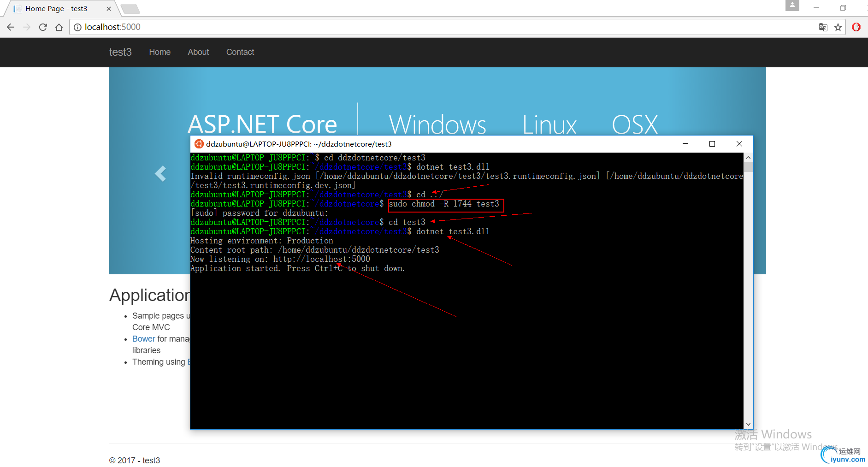Click the 'ASP.NET Core' banner text
The image size is (868, 467).
263,124
